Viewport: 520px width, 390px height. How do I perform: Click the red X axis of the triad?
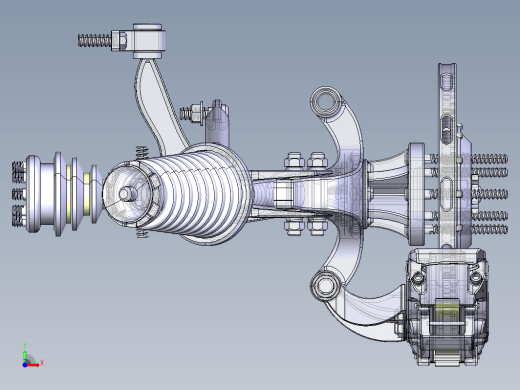click(x=34, y=365)
